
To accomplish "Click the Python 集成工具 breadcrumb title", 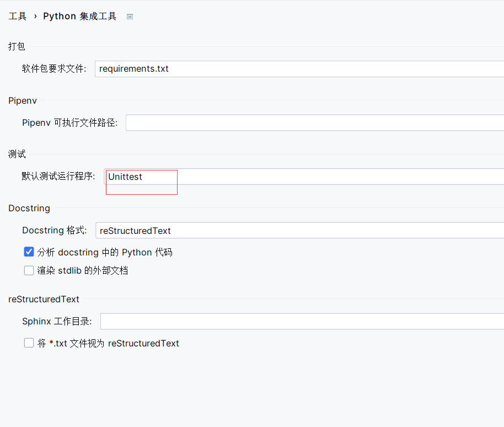I will click(80, 17).
